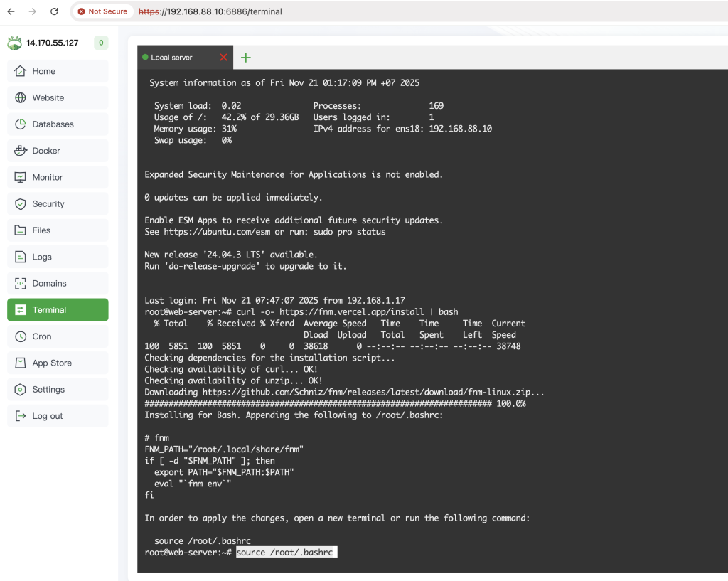The width and height of the screenshot is (728, 581).
Task: Open Docker via whale icon
Action: tap(20, 151)
